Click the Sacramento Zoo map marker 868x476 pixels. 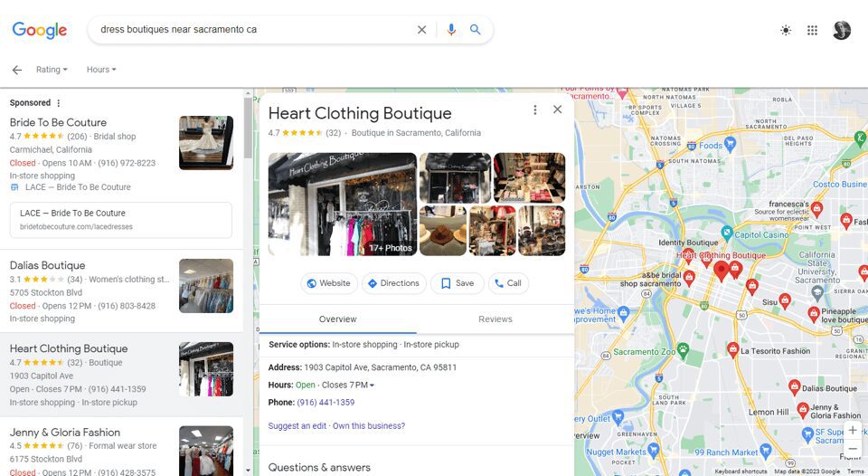[x=684, y=350]
